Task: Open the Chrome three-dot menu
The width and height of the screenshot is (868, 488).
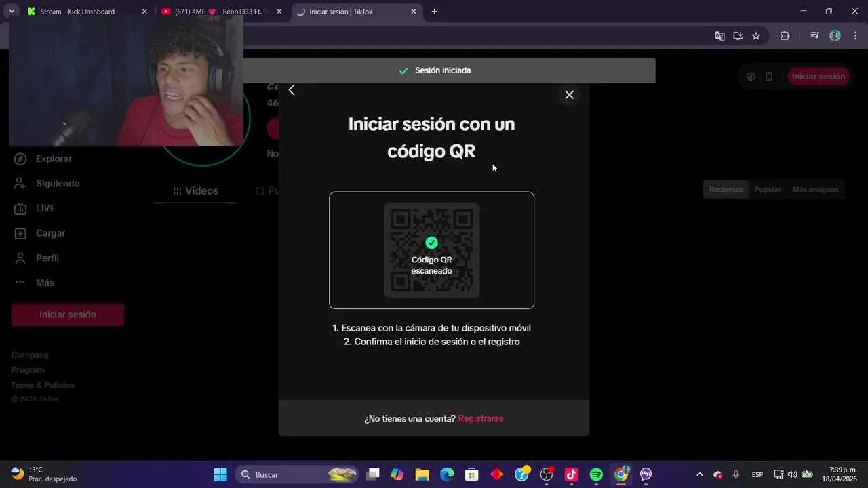Action: click(855, 36)
